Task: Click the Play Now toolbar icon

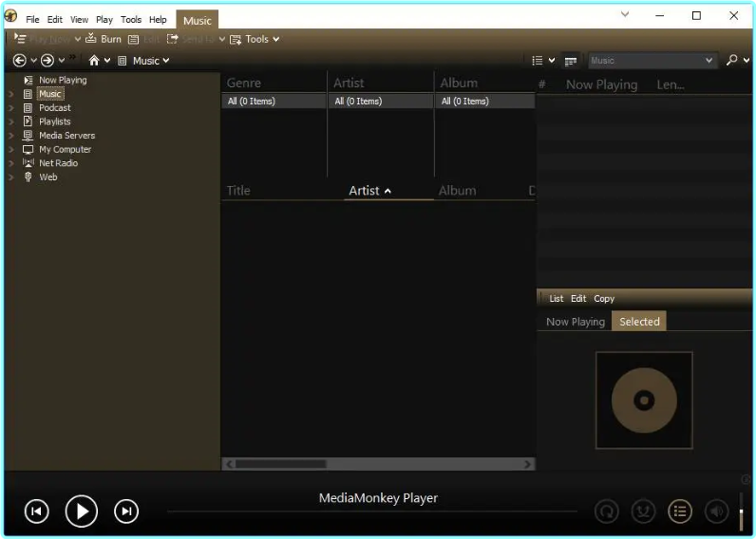Action: coord(20,39)
